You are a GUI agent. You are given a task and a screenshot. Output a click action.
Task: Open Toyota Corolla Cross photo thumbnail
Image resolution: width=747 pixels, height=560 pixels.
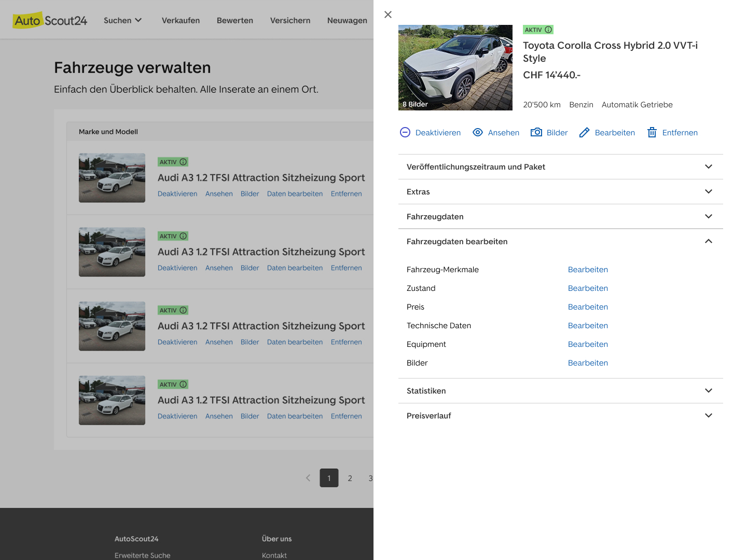click(455, 67)
